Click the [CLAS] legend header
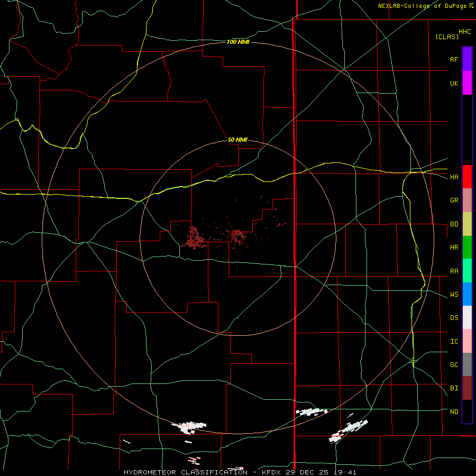The width and height of the screenshot is (476, 476). [447, 37]
